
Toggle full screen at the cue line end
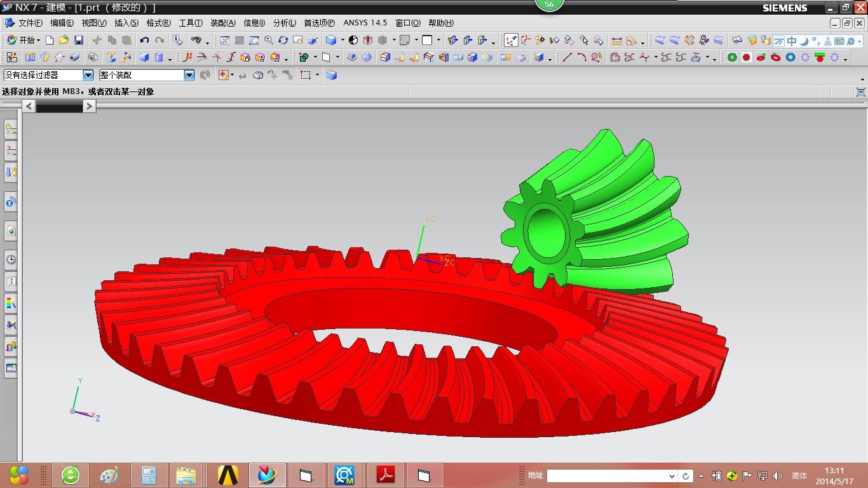861,91
